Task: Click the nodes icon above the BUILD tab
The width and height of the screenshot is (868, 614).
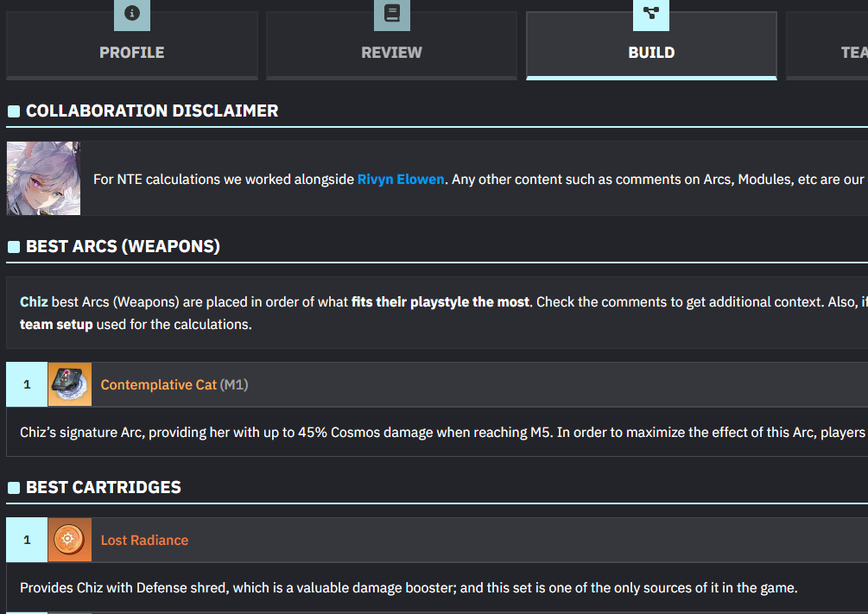Action: coord(651,13)
